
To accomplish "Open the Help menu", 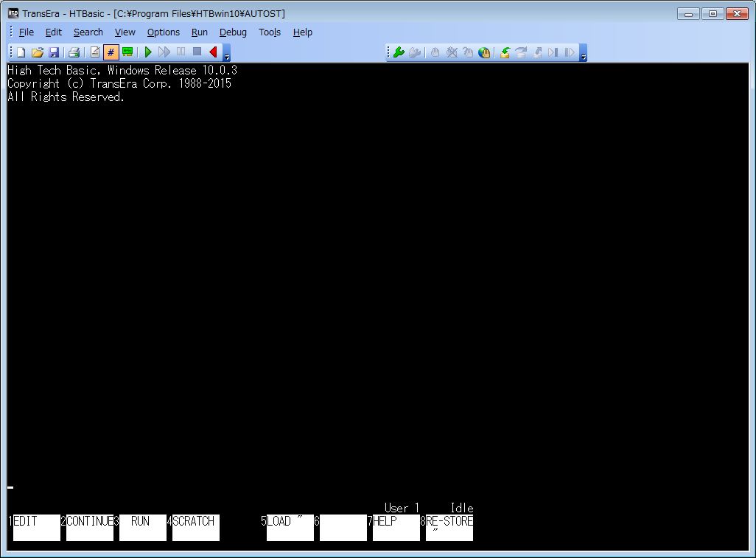I will pyautogui.click(x=303, y=32).
